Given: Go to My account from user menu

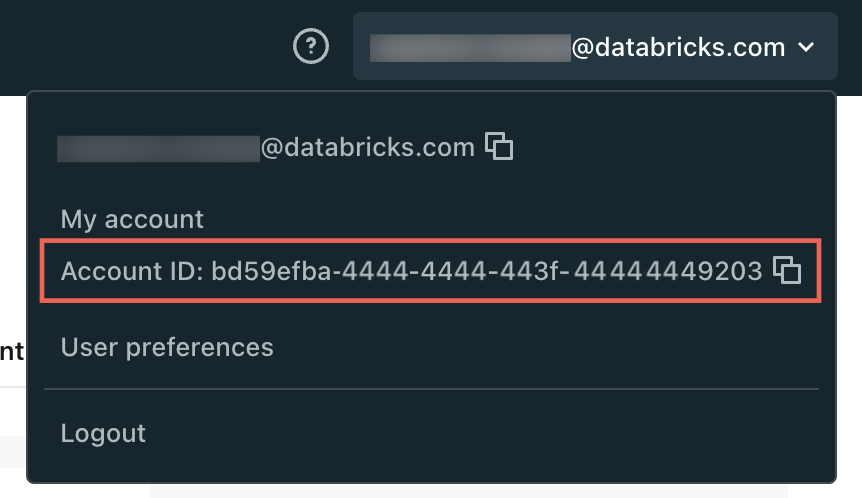Looking at the screenshot, I should tap(132, 219).
